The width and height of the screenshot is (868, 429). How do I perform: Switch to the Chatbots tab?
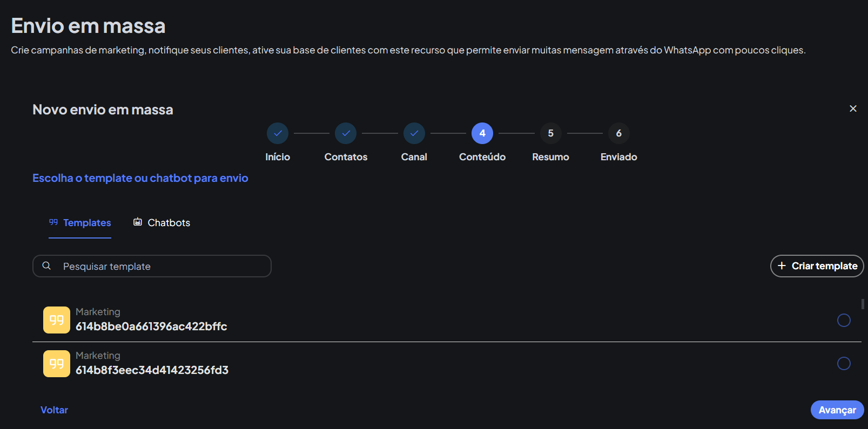point(162,223)
